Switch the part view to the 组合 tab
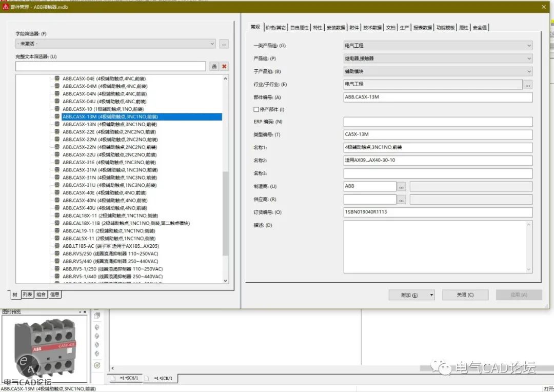554x392 pixels. [41, 295]
